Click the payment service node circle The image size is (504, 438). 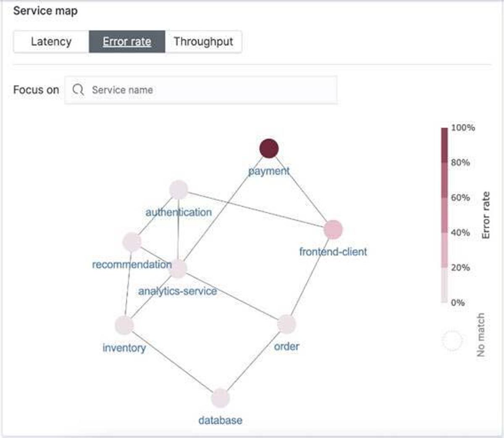click(x=269, y=149)
